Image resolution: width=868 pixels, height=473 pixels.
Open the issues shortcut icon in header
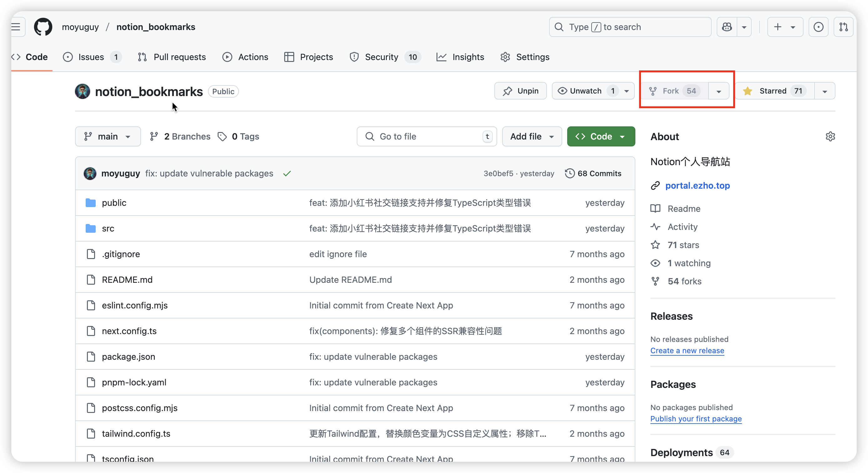[818, 27]
